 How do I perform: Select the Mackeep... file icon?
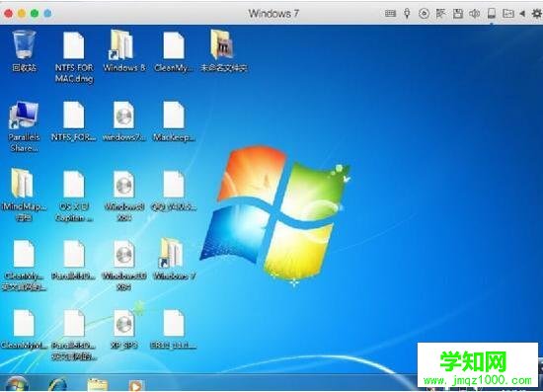(x=174, y=120)
